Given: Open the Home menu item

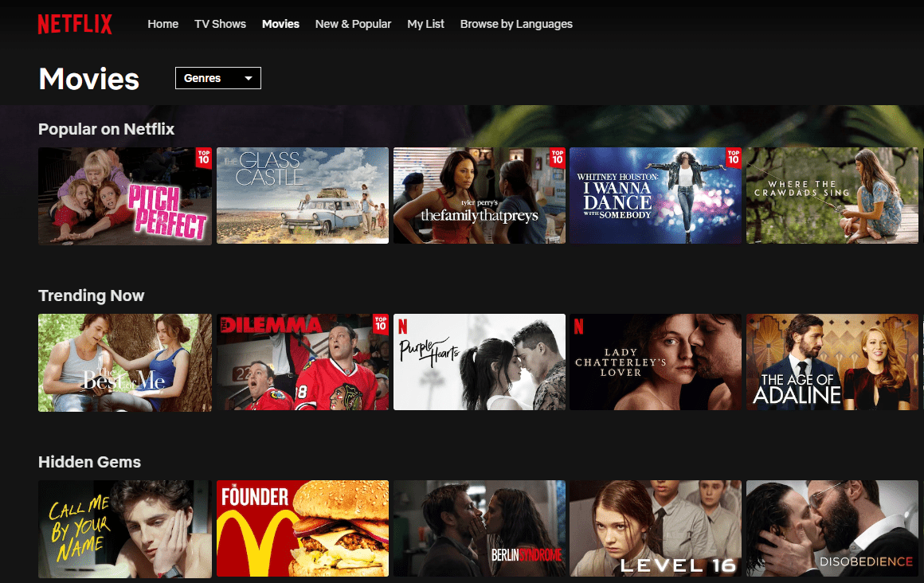Looking at the screenshot, I should point(162,24).
